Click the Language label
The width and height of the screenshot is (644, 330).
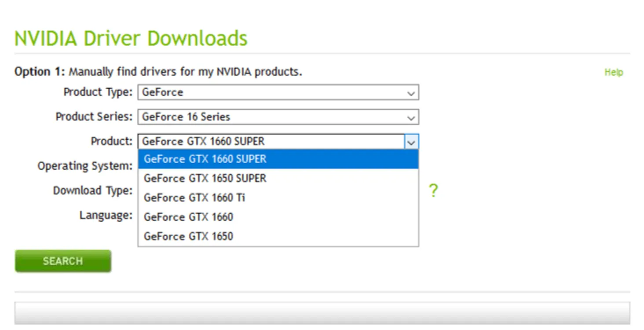click(106, 216)
